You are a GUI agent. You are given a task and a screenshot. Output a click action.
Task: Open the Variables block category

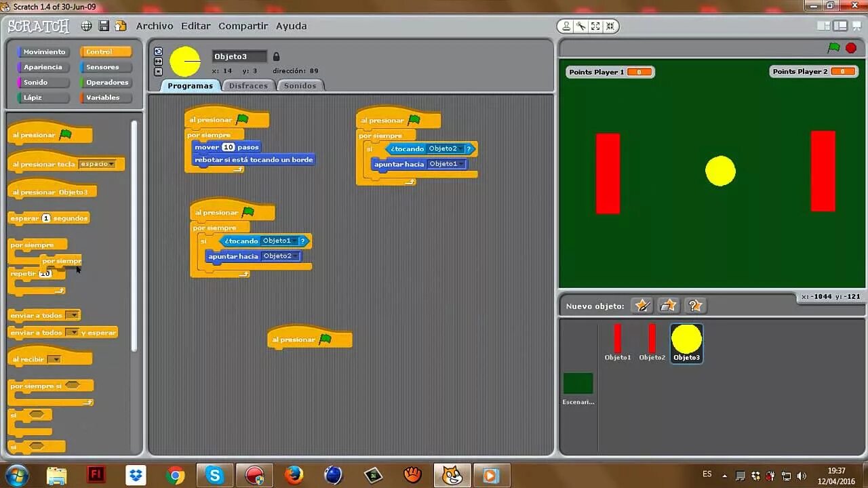coord(106,98)
